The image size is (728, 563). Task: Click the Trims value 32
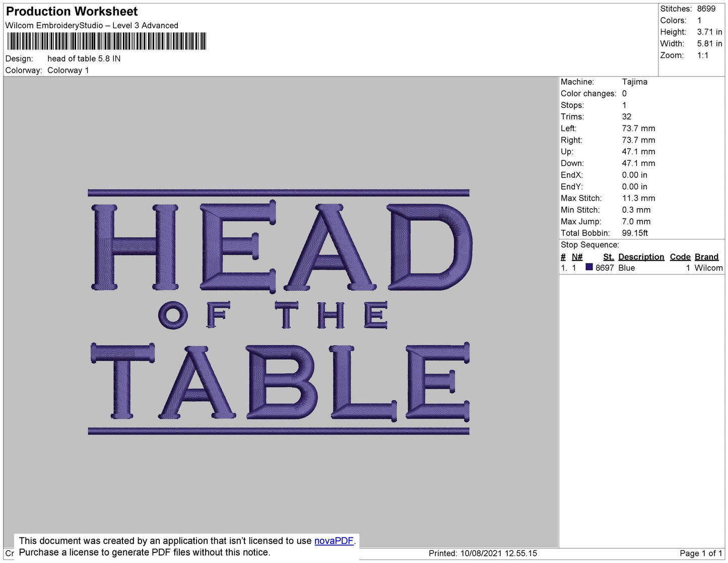point(627,116)
